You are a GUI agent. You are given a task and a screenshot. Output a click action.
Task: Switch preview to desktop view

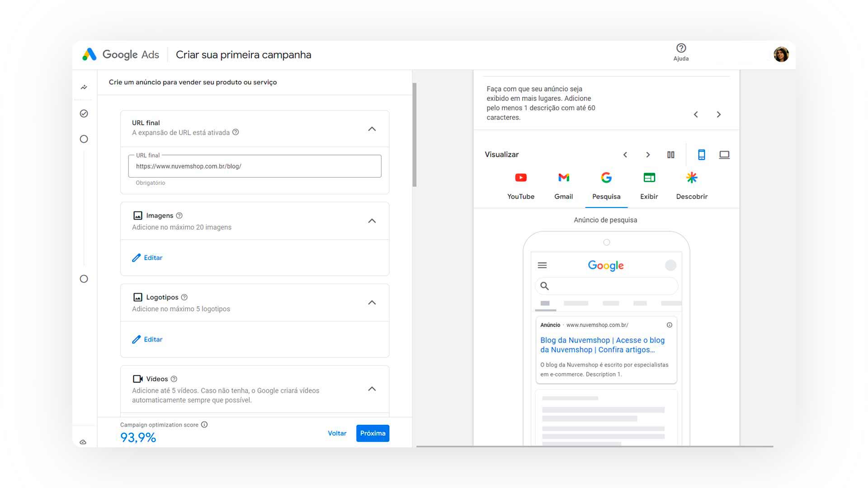[724, 155]
